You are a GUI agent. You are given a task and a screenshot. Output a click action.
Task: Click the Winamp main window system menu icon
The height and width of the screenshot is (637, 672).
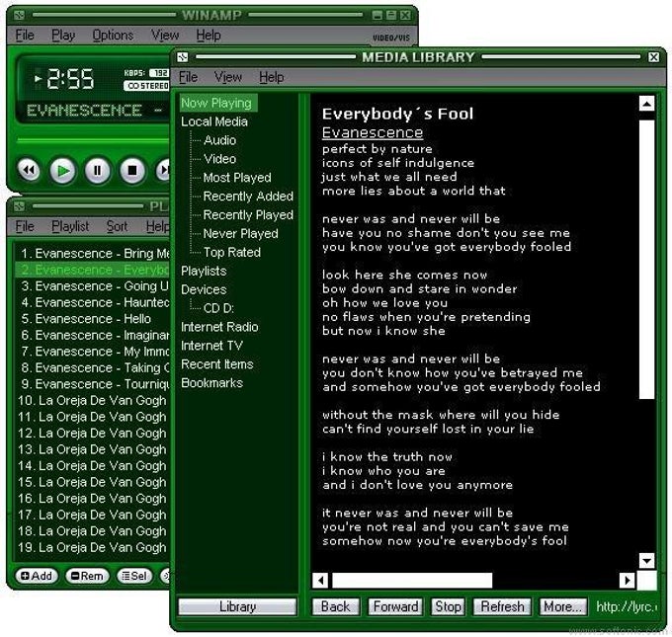click(x=19, y=16)
